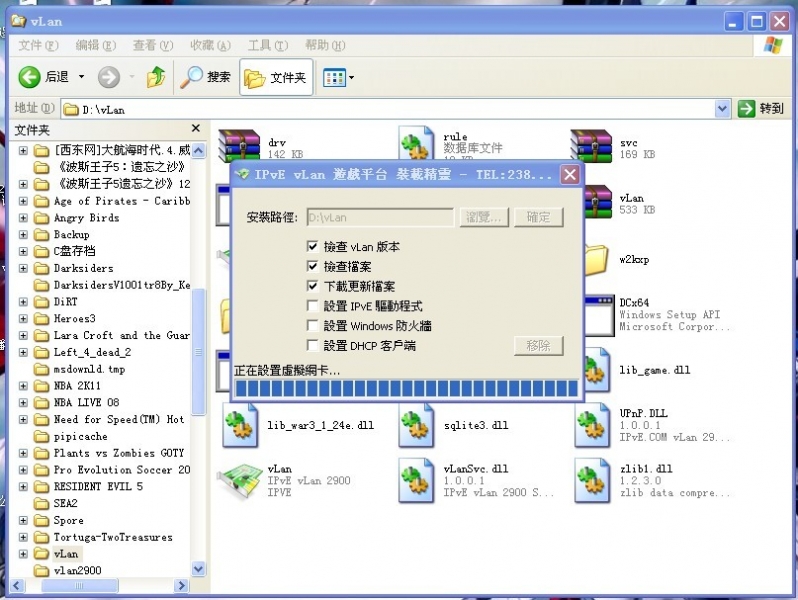Click the green Go arrow button
This screenshot has height=600, width=798.
(x=746, y=108)
